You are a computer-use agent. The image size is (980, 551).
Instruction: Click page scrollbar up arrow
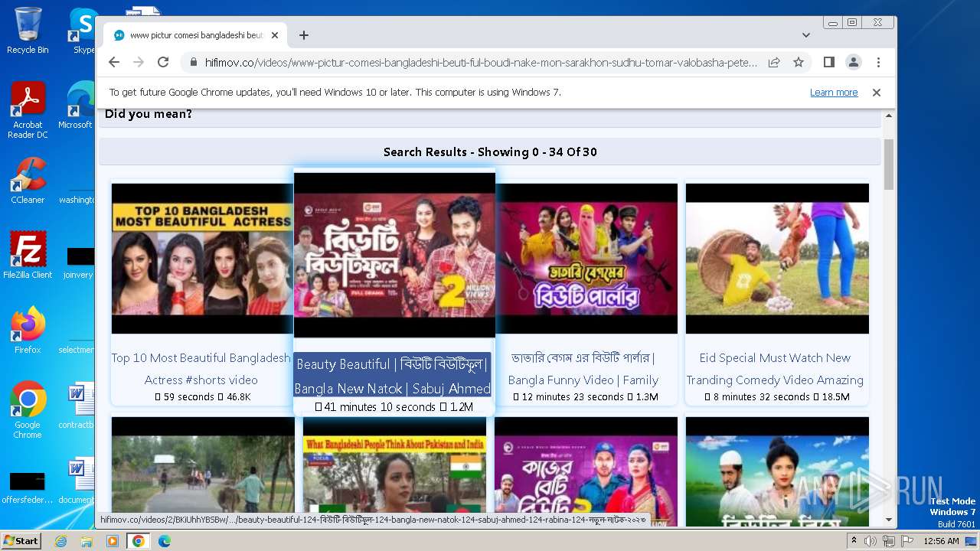tap(889, 116)
